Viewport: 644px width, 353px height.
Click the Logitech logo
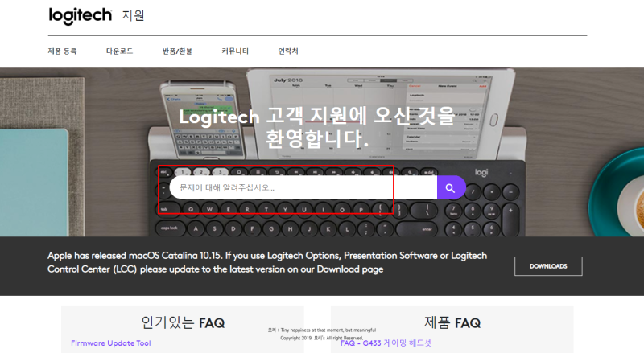pos(80,15)
